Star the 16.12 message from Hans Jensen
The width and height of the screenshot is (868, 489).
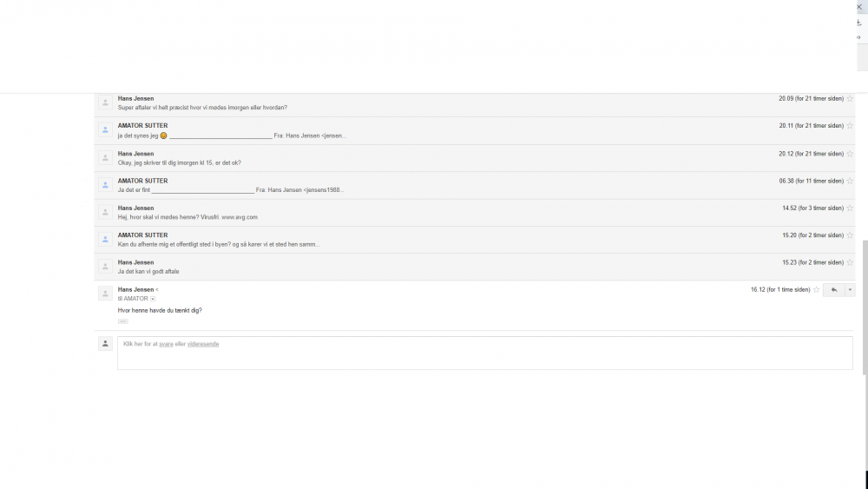tap(816, 289)
